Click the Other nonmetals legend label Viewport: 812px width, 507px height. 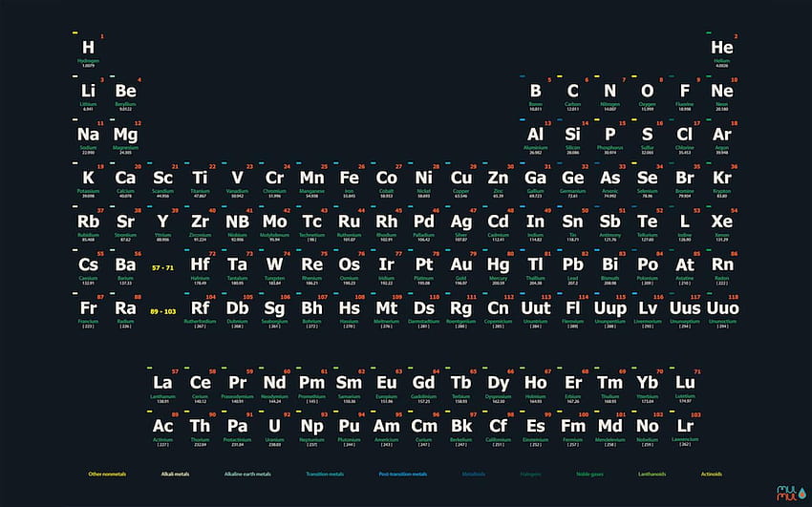pyautogui.click(x=107, y=474)
